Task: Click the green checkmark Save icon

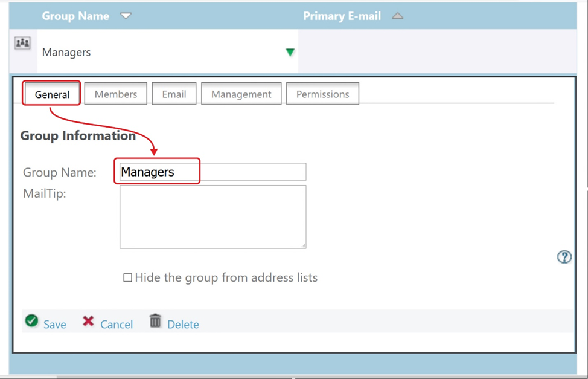Action: [x=32, y=321]
